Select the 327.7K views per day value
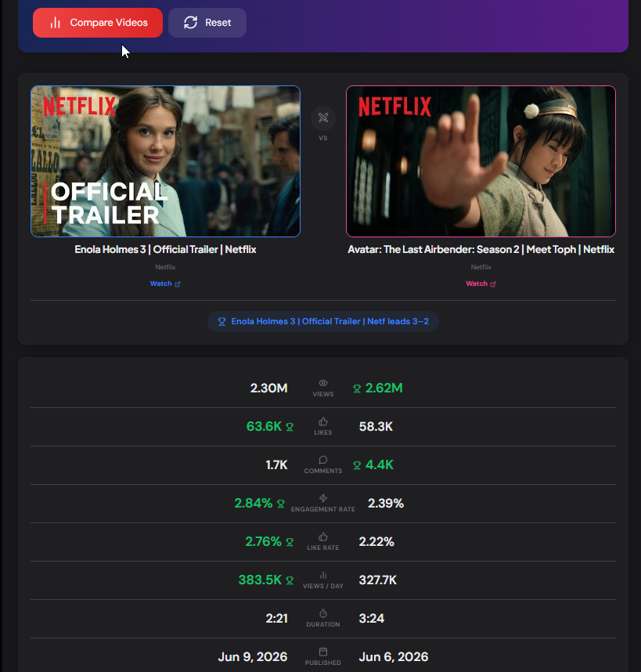 pos(378,580)
